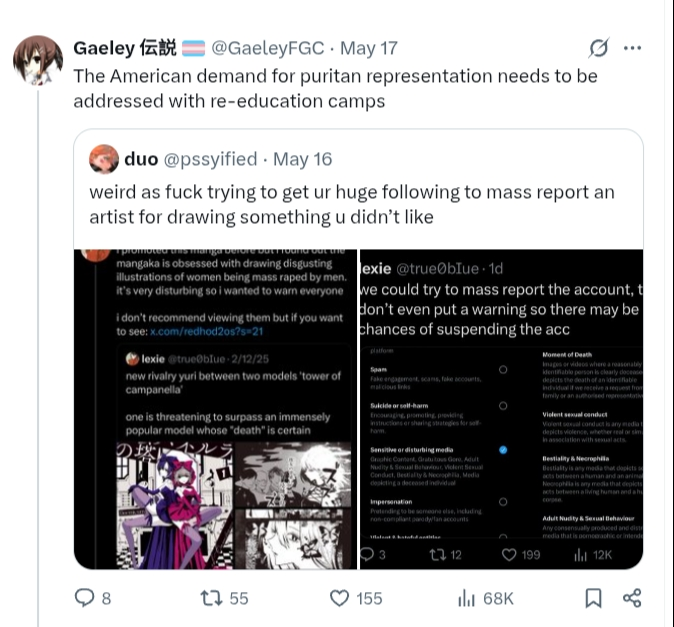Click the quoted tweet text about mass reporting
674x627 pixels.
[x=351, y=204]
